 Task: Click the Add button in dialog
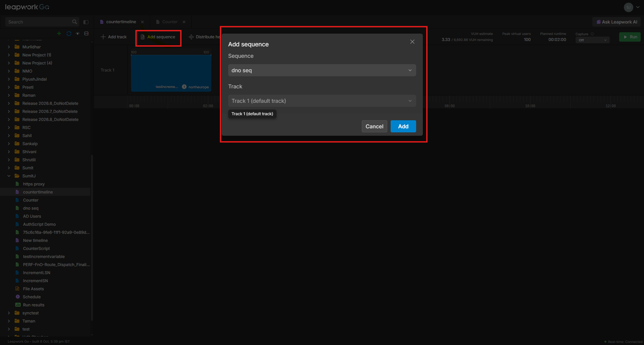tap(403, 126)
